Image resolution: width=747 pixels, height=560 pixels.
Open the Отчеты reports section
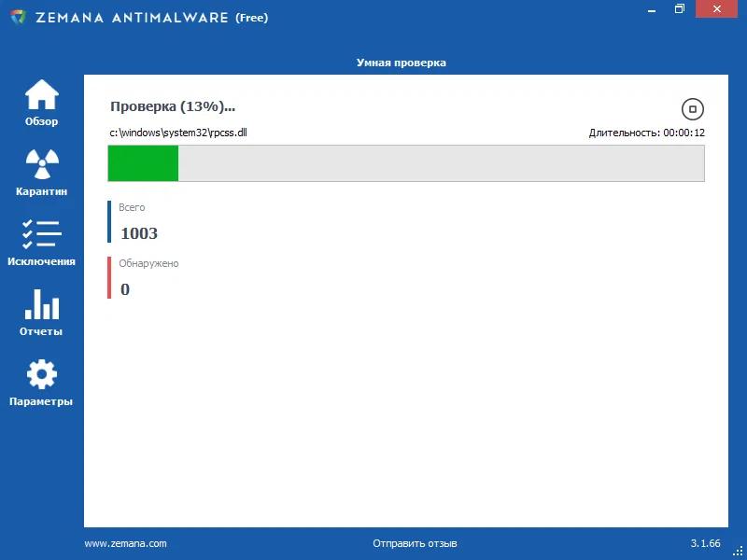[41, 313]
